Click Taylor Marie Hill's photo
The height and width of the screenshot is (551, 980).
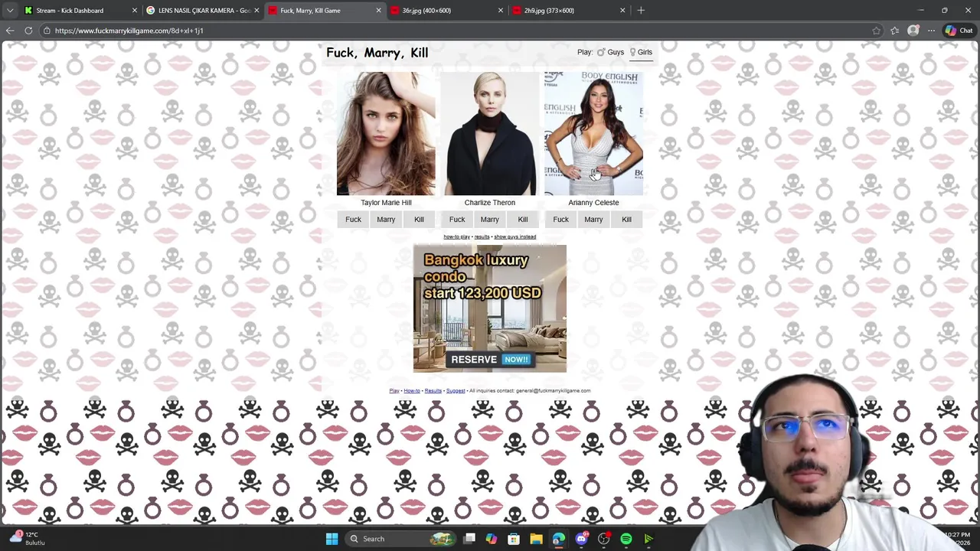(x=386, y=134)
